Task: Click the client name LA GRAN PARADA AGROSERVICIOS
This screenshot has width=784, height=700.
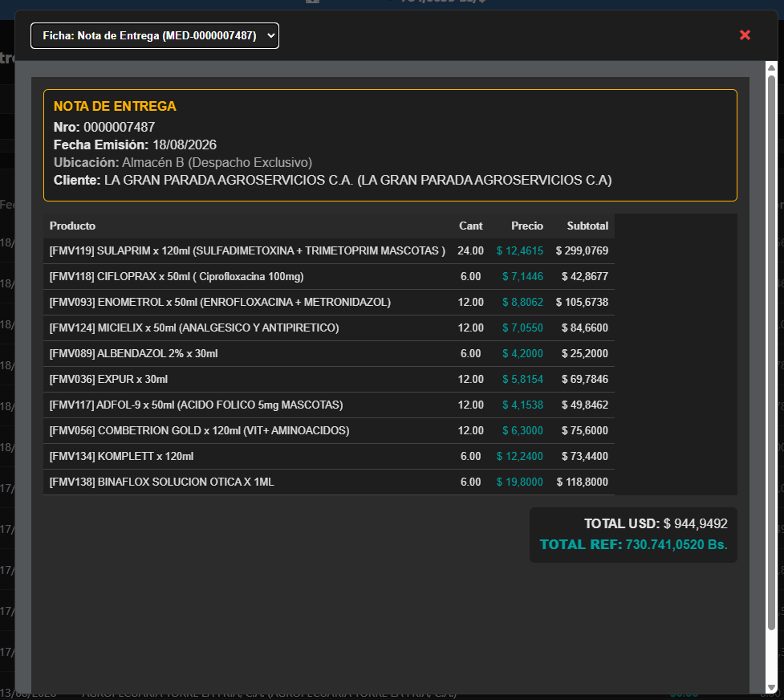Action: coord(358,180)
